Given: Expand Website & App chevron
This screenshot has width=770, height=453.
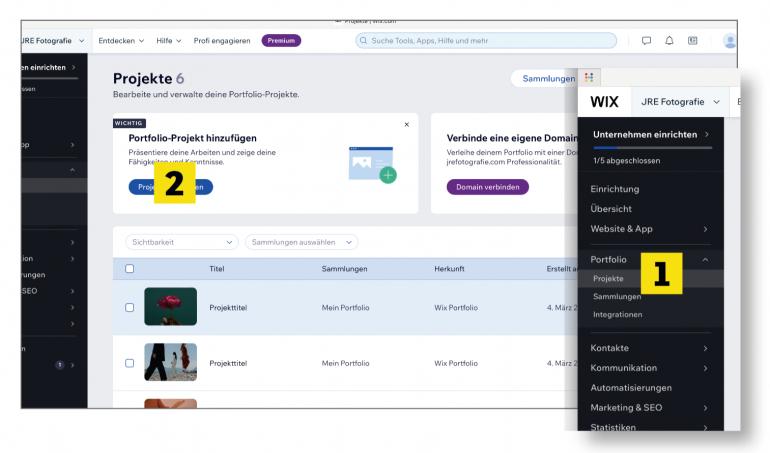Looking at the screenshot, I should (705, 229).
